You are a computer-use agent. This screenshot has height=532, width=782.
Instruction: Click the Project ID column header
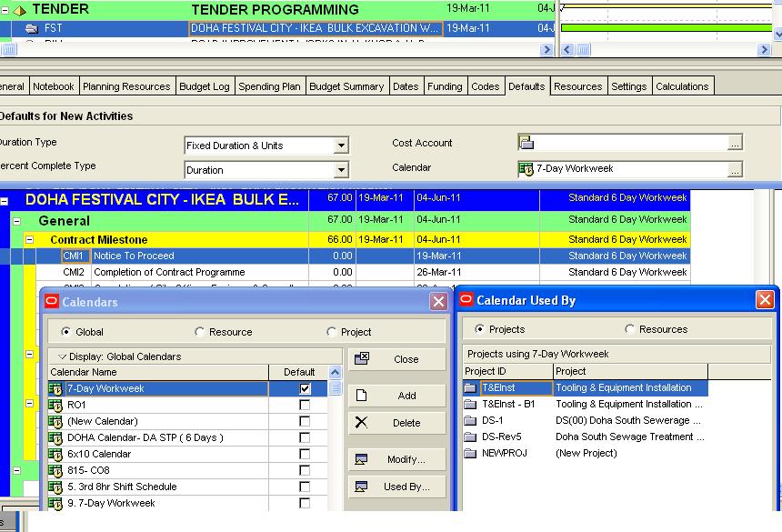click(x=507, y=371)
